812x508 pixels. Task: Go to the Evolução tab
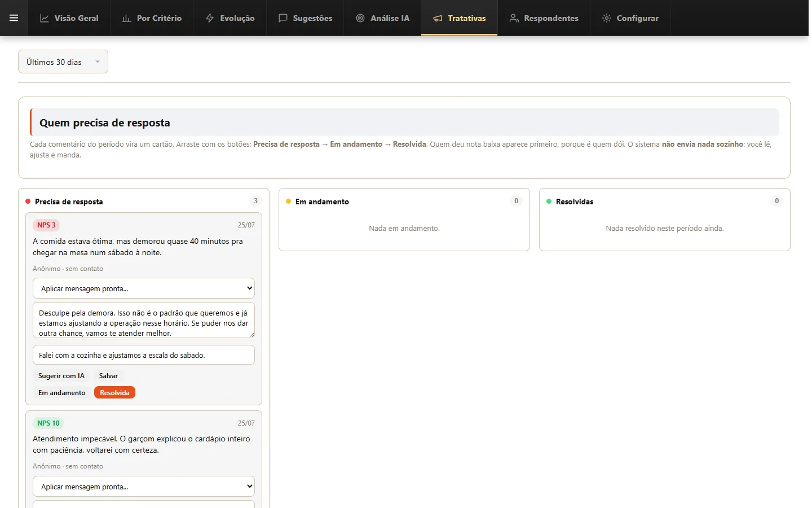(x=230, y=18)
